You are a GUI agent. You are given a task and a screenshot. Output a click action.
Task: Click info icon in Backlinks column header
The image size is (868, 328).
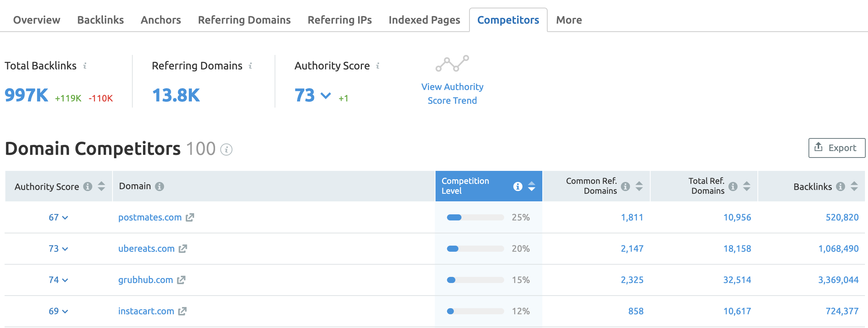(841, 186)
